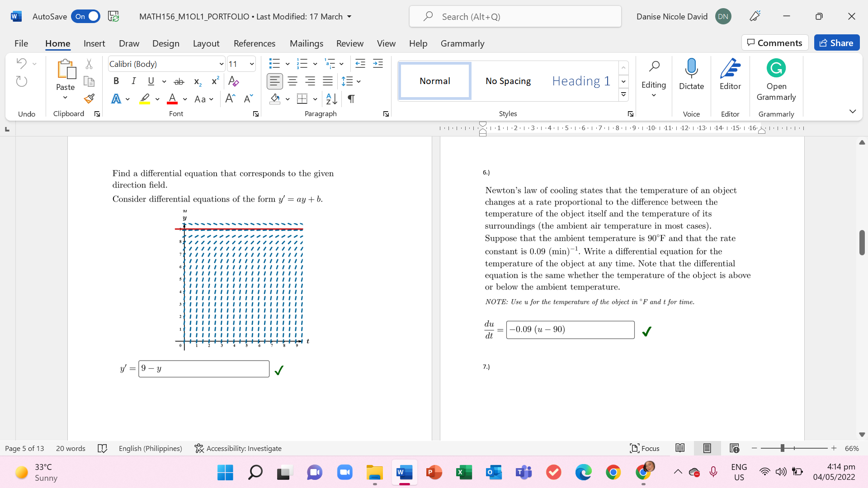Apply red font color
The height and width of the screenshot is (488, 868).
coord(172,99)
